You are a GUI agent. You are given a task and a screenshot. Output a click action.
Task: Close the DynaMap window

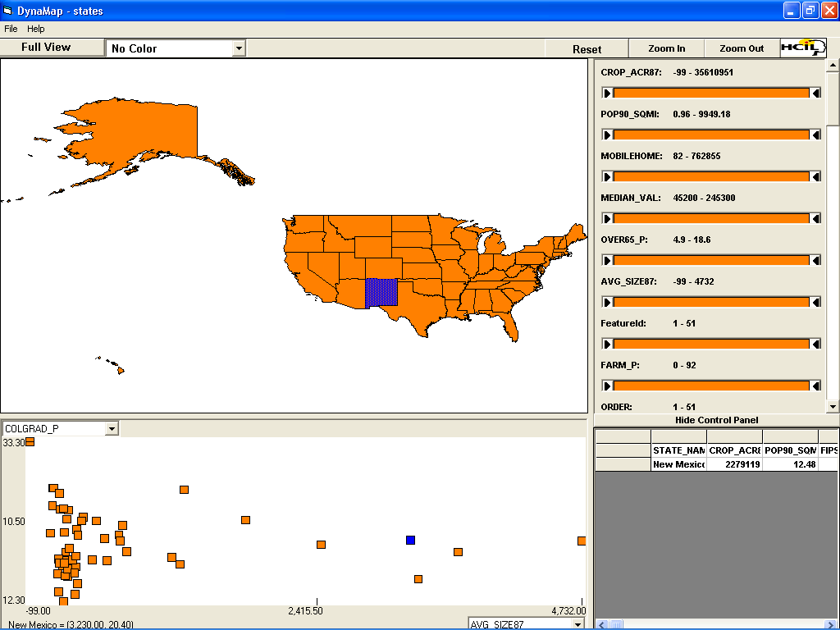(x=830, y=10)
